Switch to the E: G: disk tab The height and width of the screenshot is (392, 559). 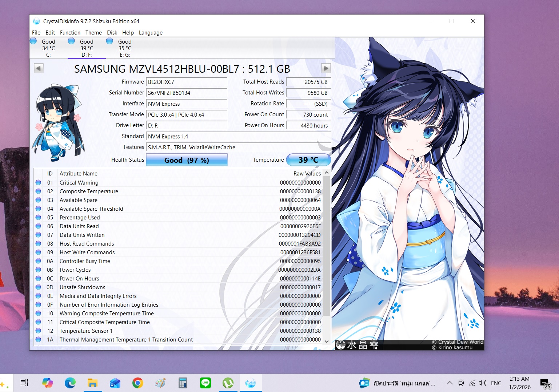pos(124,48)
